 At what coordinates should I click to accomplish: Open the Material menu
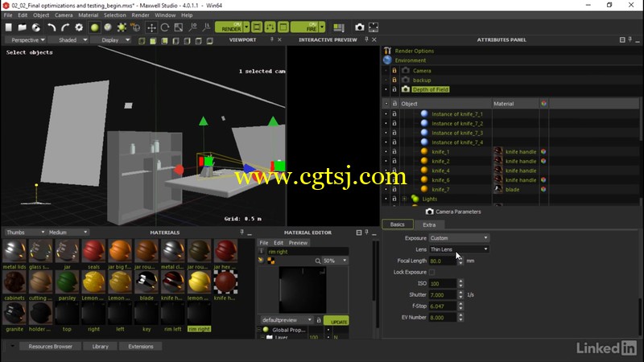89,15
